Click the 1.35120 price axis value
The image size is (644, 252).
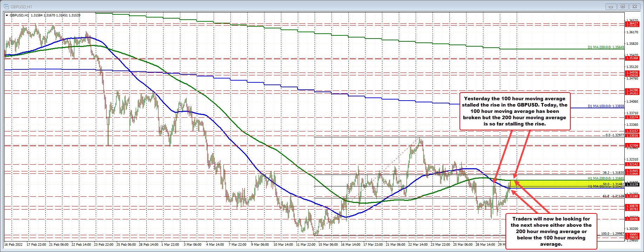pyautogui.click(x=632, y=67)
